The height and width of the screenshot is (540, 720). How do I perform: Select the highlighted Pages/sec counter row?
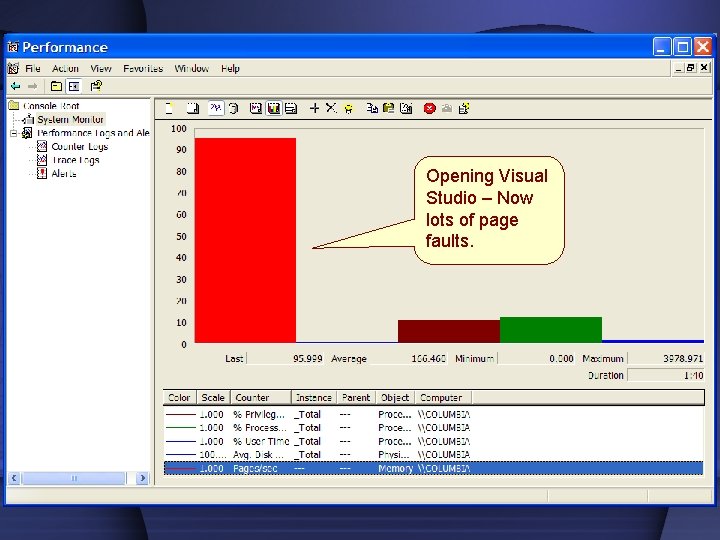433,468
